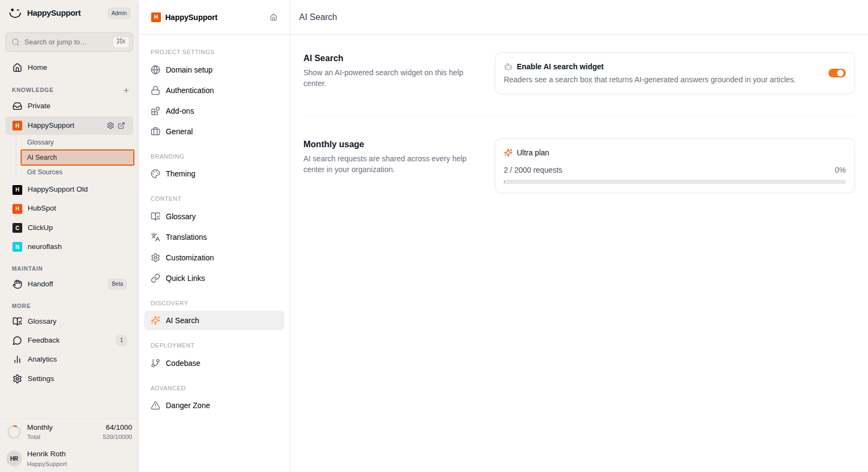Select Glossary under HappySupport tree

[77, 142]
